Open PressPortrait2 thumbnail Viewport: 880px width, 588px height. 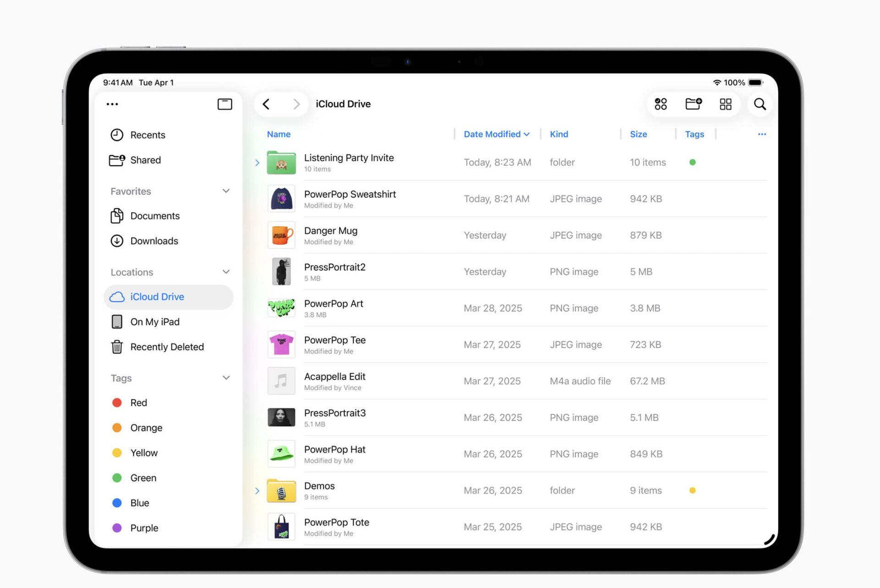[281, 272]
